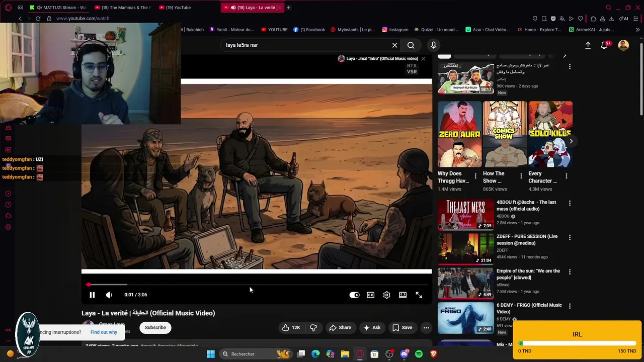Switch to theater mode
This screenshot has width=644, height=362.
coord(403,295)
